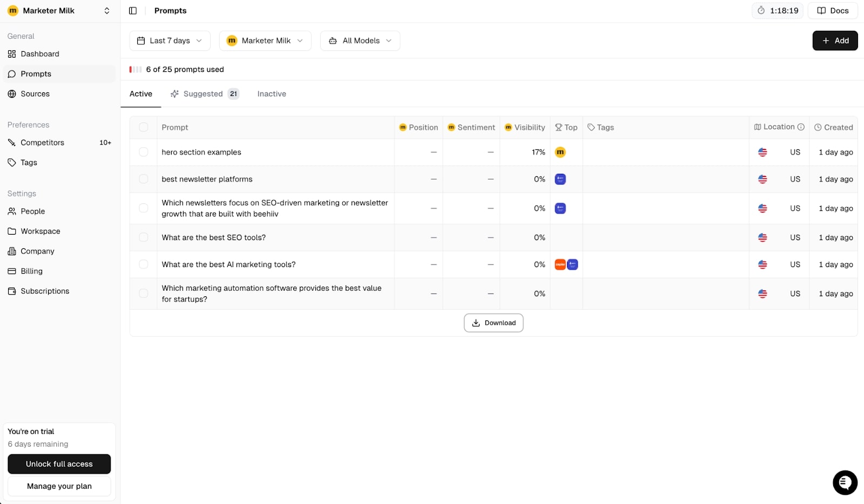Toggle the sidebar collapse icon

click(133, 10)
